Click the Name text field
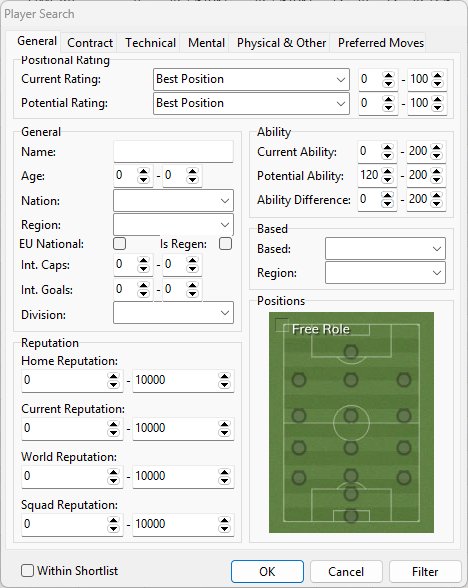The width and height of the screenshot is (468, 588). (173, 152)
